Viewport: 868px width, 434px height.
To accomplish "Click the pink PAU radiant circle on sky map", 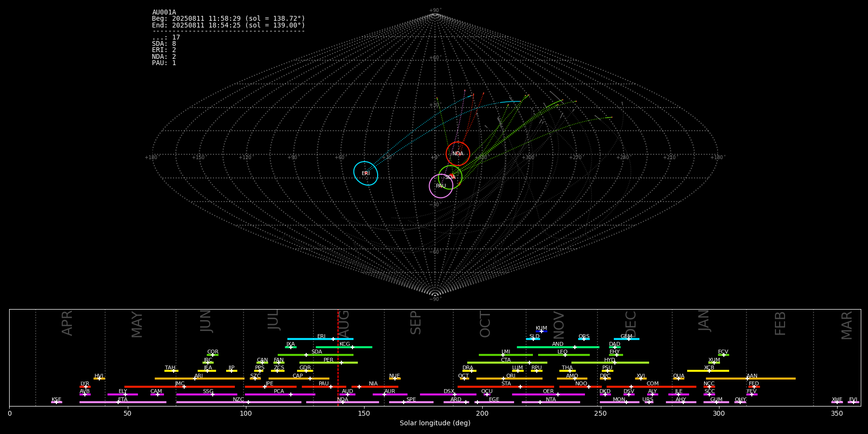I will pyautogui.click(x=441, y=186).
